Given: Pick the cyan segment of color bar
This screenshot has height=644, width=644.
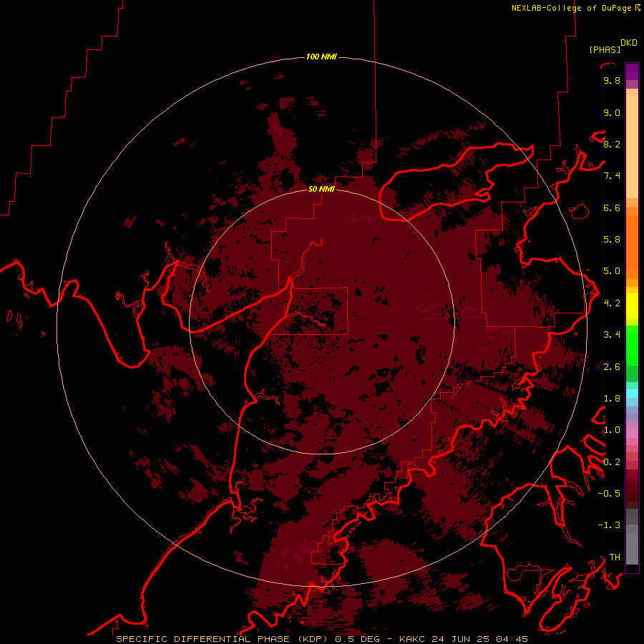Looking at the screenshot, I should point(632,394).
